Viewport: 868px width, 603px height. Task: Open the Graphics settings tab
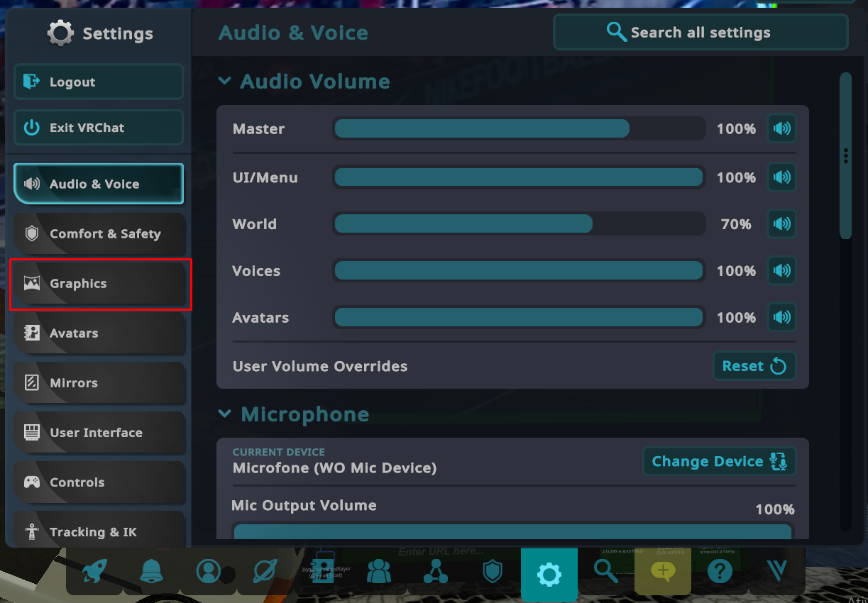pyautogui.click(x=99, y=283)
